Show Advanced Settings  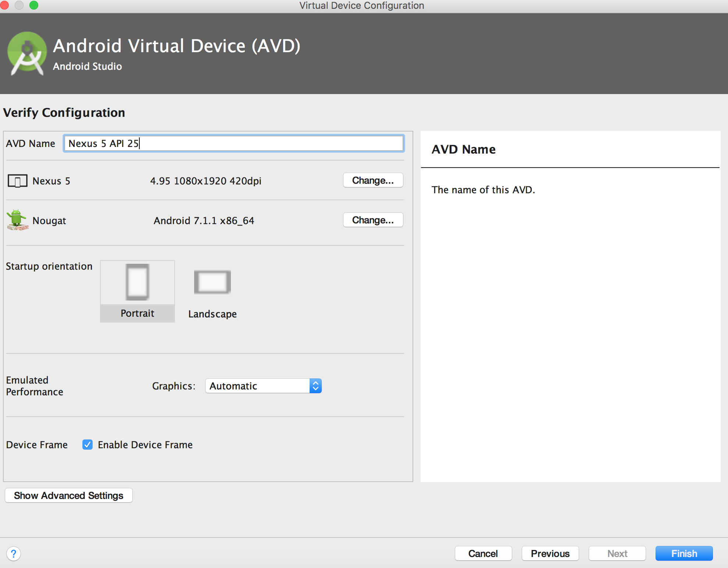click(69, 496)
